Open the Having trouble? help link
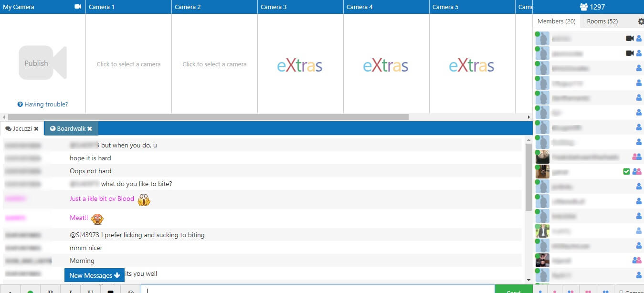644x293 pixels. pos(43,105)
